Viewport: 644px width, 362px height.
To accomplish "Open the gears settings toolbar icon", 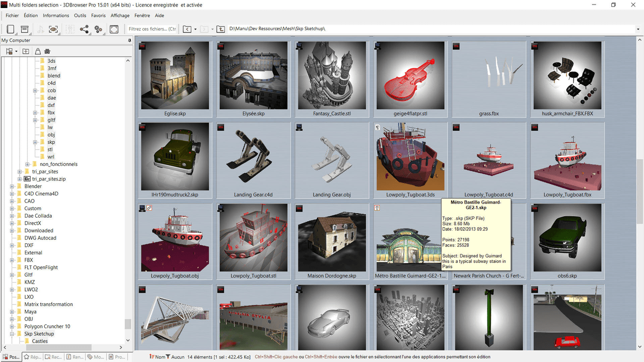I will pos(98,29).
